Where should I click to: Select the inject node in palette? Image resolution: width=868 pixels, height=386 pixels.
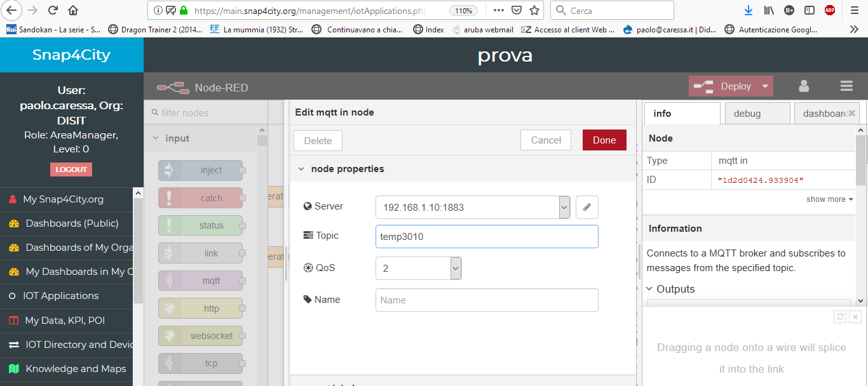click(201, 170)
